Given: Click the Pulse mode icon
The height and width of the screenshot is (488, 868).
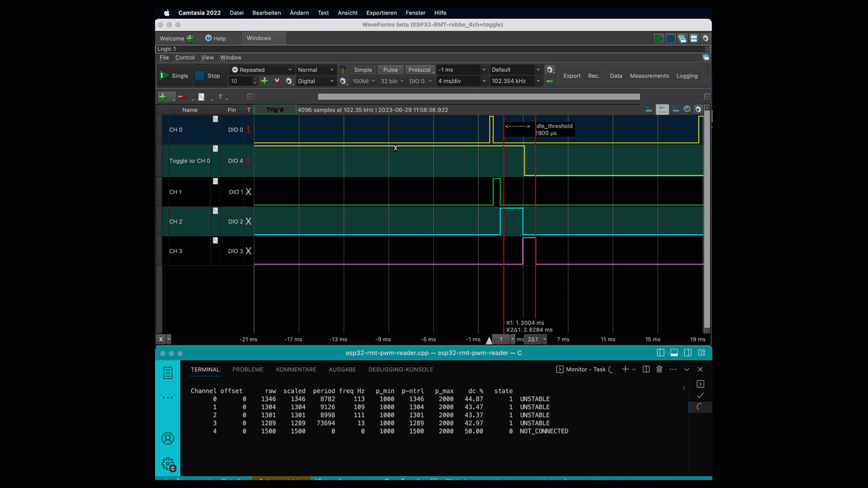Looking at the screenshot, I should coord(390,70).
